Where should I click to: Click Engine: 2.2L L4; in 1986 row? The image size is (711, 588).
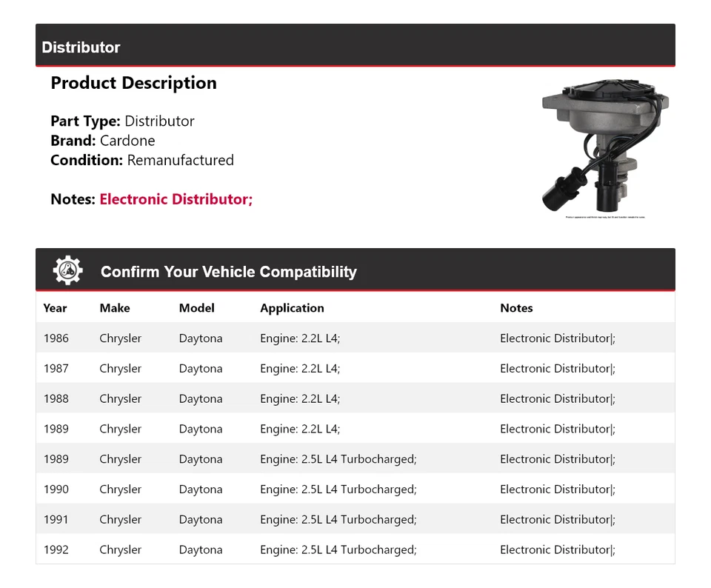pyautogui.click(x=300, y=338)
